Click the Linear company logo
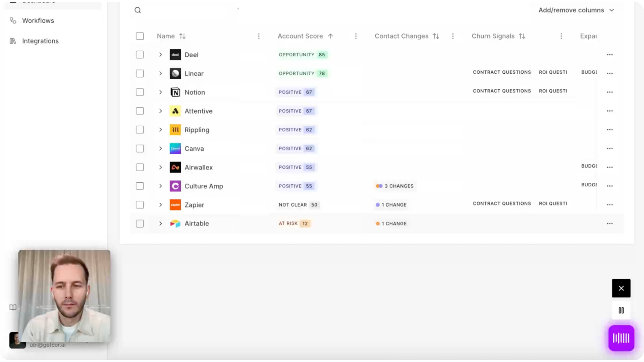The width and height of the screenshot is (644, 362). click(175, 73)
